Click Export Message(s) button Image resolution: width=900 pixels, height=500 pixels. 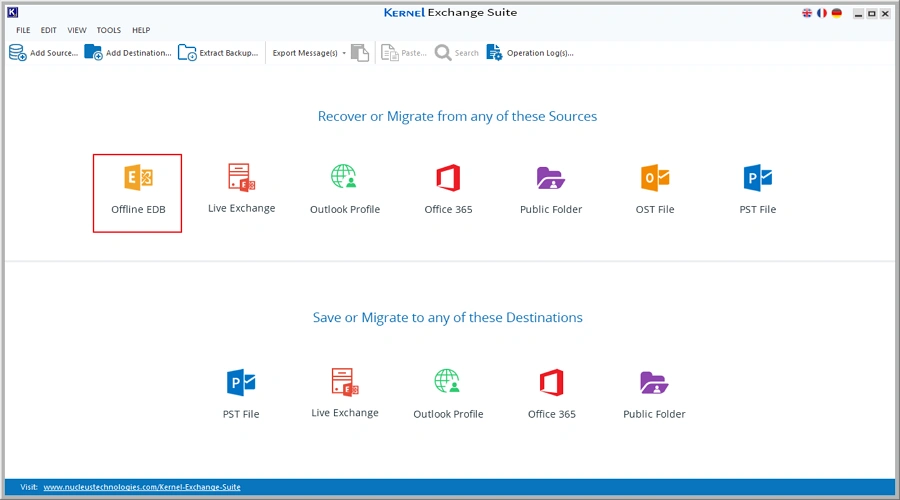tap(305, 53)
